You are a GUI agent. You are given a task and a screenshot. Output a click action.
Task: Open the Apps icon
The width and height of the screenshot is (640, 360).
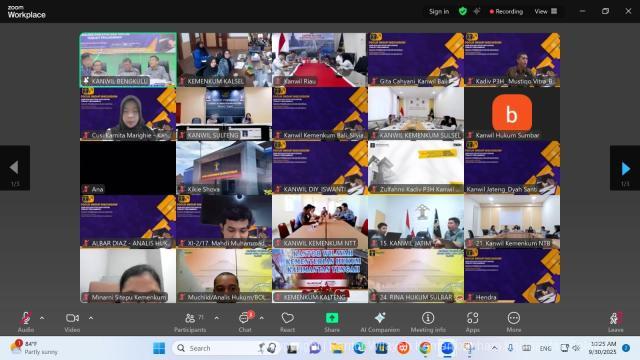(473, 322)
